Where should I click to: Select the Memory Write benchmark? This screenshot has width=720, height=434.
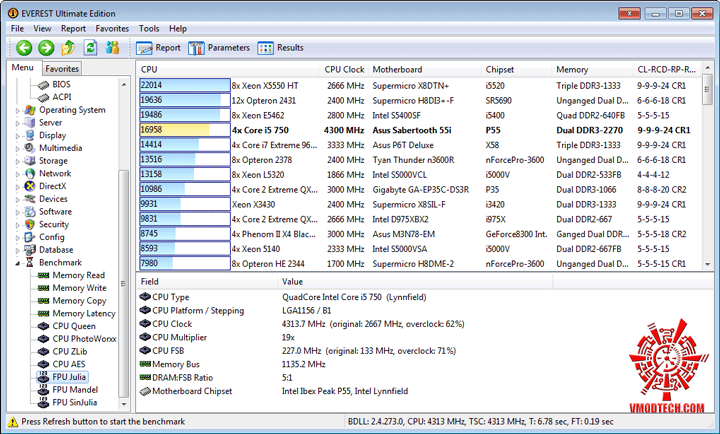click(79, 288)
